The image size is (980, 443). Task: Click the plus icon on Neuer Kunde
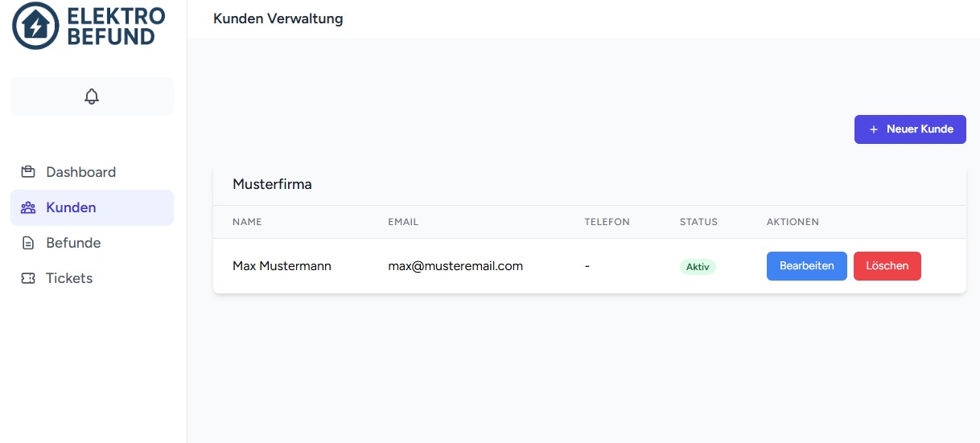tap(874, 129)
